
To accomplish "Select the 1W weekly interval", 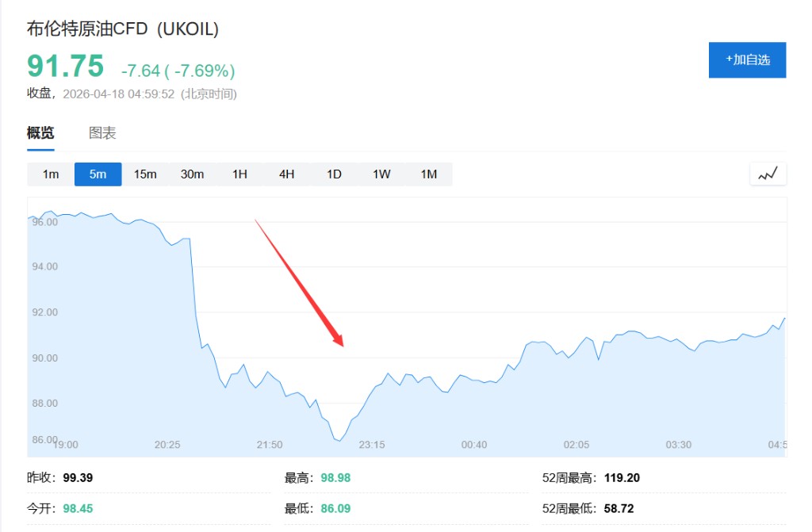I will [381, 174].
